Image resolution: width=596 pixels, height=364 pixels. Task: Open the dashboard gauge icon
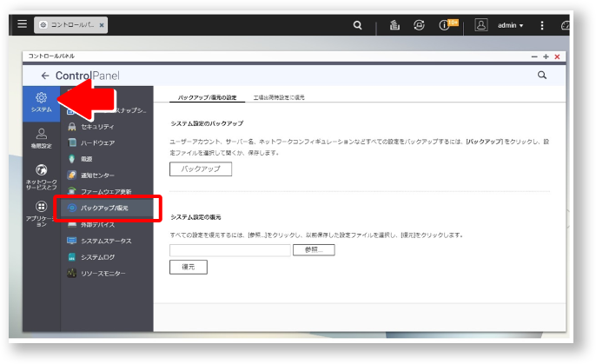click(566, 25)
